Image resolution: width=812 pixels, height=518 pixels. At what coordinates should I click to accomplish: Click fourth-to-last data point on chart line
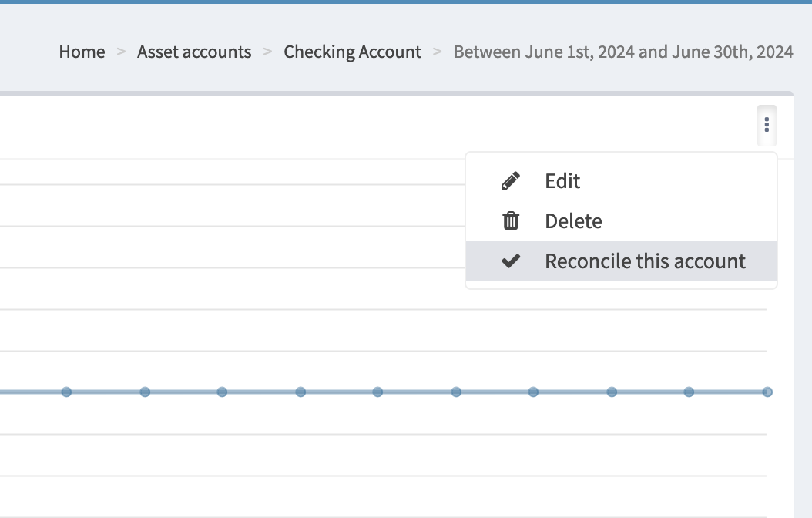click(533, 392)
